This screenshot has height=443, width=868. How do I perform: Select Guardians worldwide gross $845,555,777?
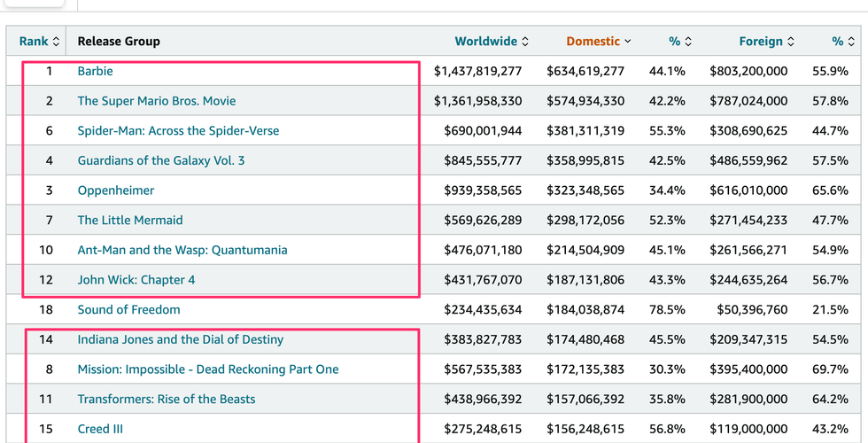click(483, 160)
